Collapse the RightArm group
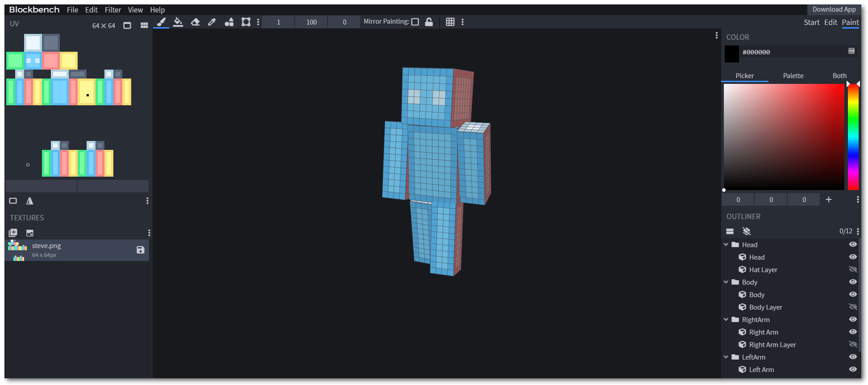 point(726,319)
